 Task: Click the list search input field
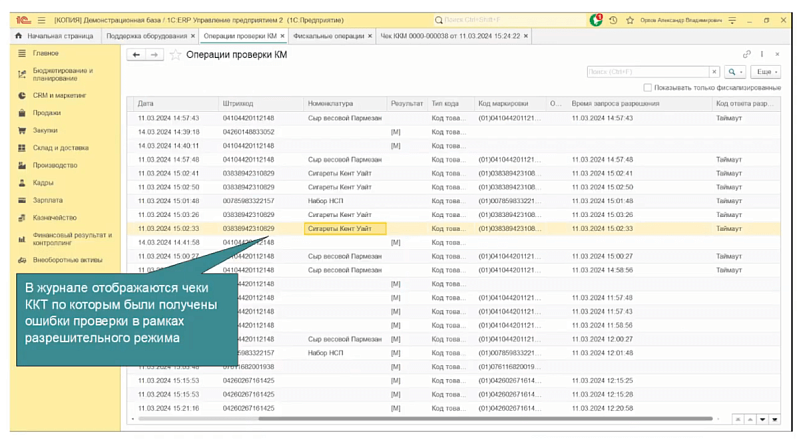(x=648, y=72)
